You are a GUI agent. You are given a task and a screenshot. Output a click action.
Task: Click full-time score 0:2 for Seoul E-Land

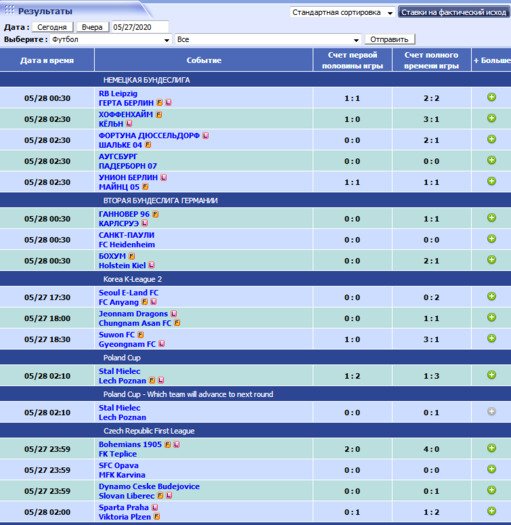tap(431, 297)
